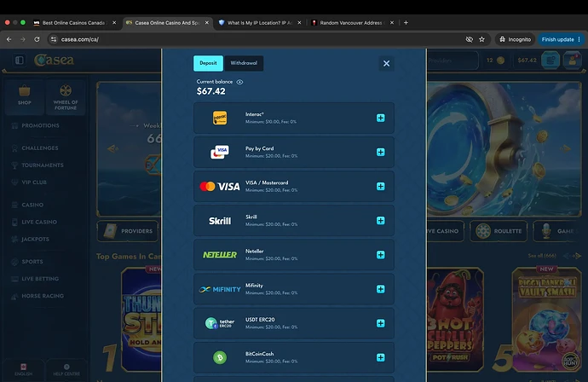Click the Incognito indicator

point(515,39)
